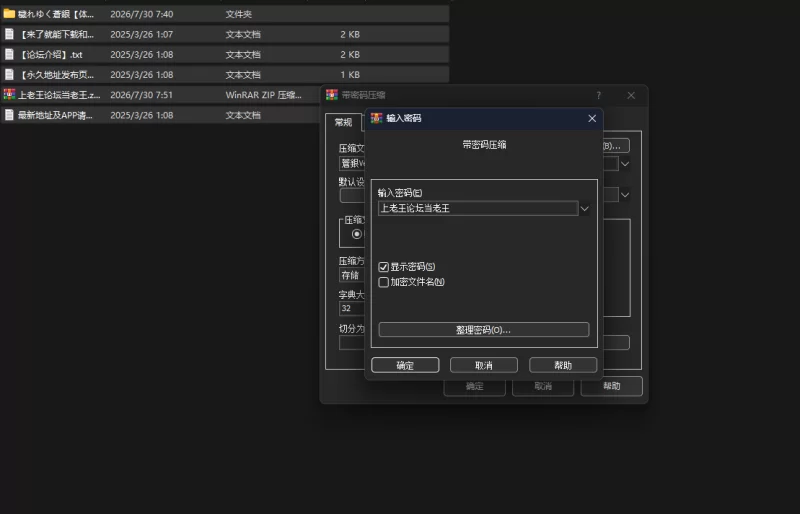Image resolution: width=800 pixels, height=514 pixels.
Task: Click the folder icon of 穢れゆく蒼銀 row
Action: (9, 14)
